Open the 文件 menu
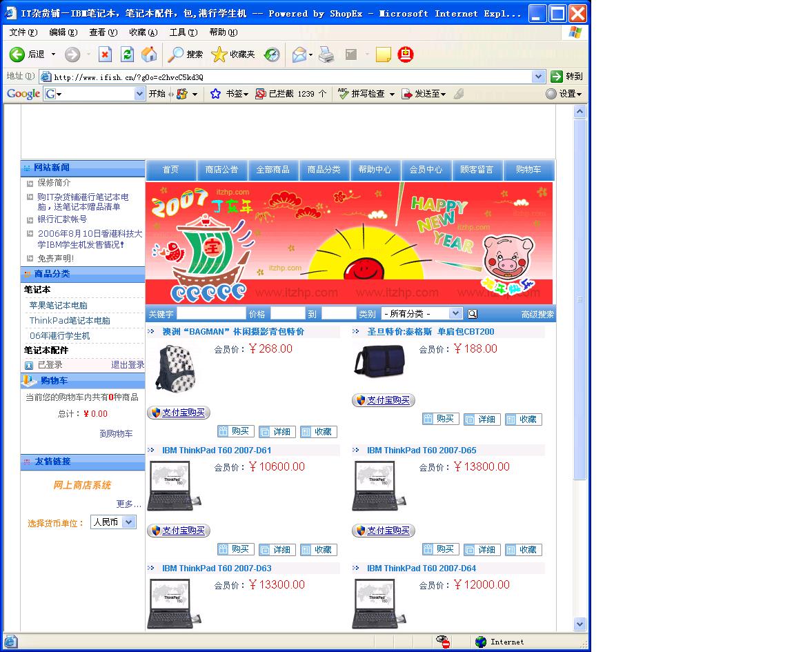Image resolution: width=812 pixels, height=652 pixels. click(x=23, y=32)
